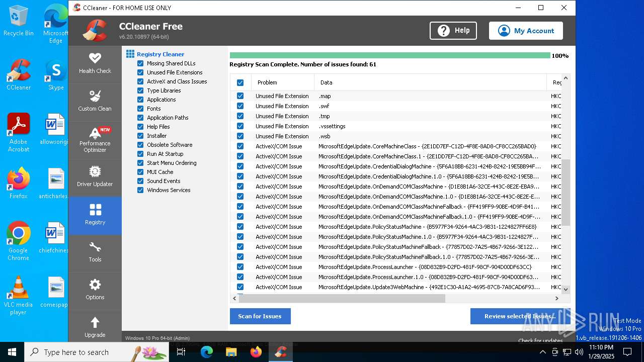This screenshot has width=644, height=362.
Task: Uncheck MUI Cache option
Action: click(140, 172)
